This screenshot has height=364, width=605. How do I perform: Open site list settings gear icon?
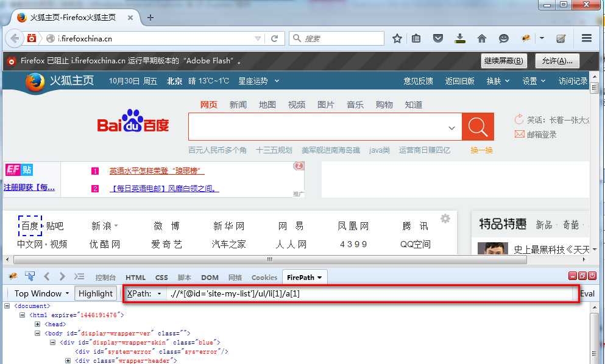pyautogui.click(x=445, y=219)
